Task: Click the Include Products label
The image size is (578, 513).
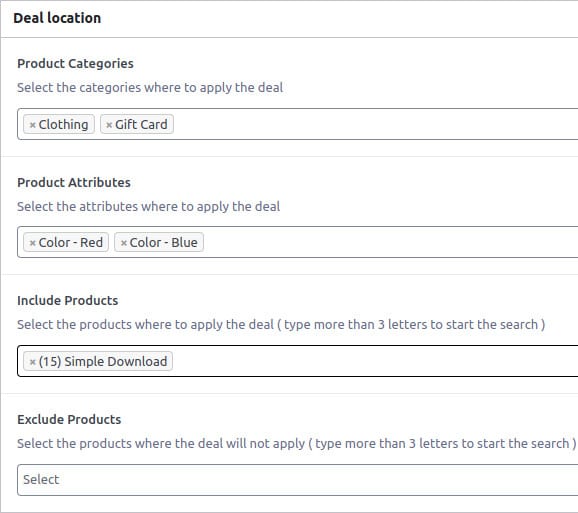Action: 67,300
